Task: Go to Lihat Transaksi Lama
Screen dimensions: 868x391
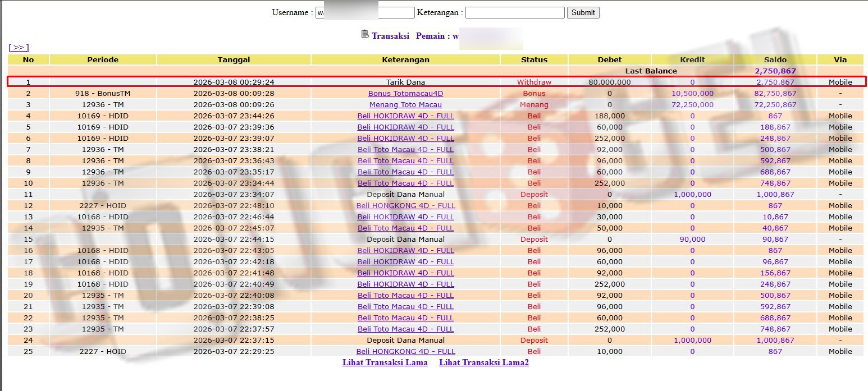Action: pos(385,362)
